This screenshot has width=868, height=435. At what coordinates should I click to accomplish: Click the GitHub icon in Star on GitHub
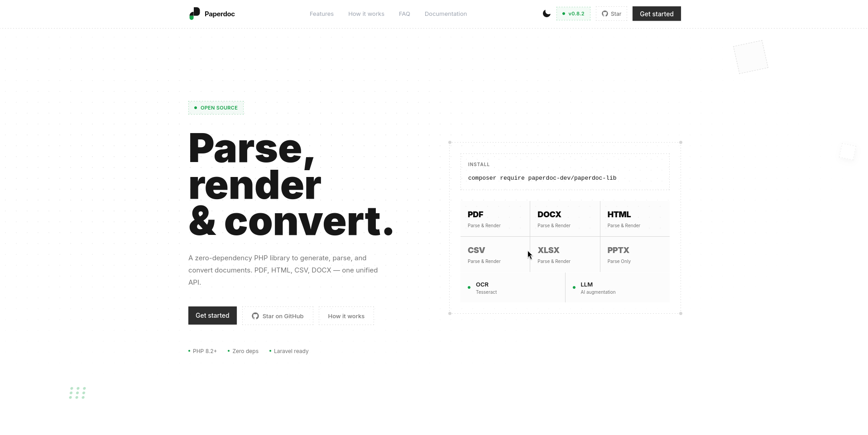255,316
